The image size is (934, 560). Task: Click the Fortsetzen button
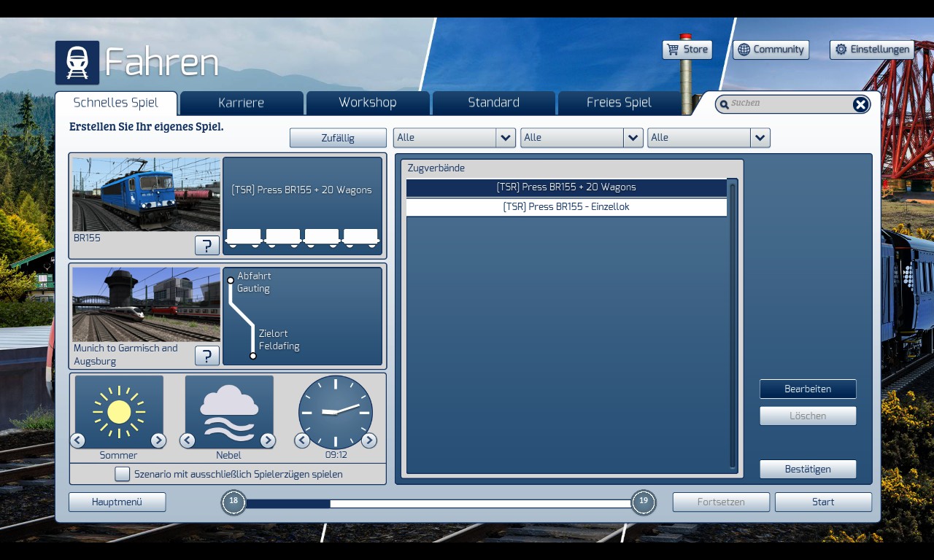click(x=721, y=502)
